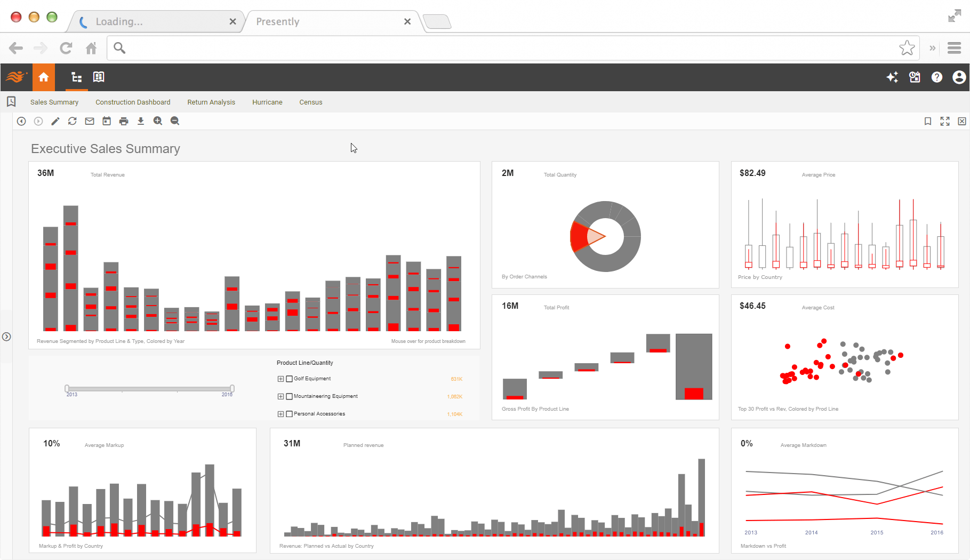970x560 pixels.
Task: Go to next dashboard state
Action: [x=38, y=121]
